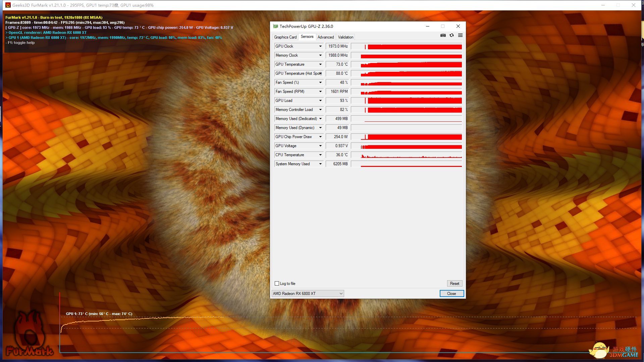Switch to the Graphics Card tab
The height and width of the screenshot is (362, 644).
285,37
